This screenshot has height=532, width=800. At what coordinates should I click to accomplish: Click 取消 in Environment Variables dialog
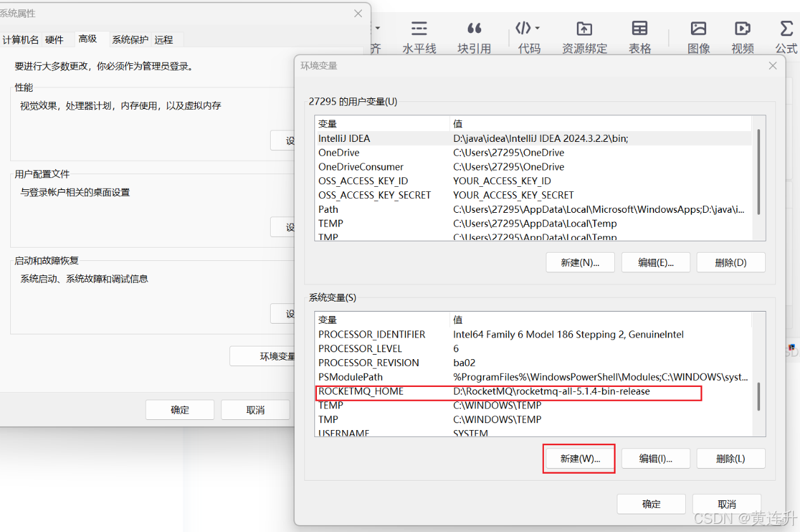tap(727, 504)
